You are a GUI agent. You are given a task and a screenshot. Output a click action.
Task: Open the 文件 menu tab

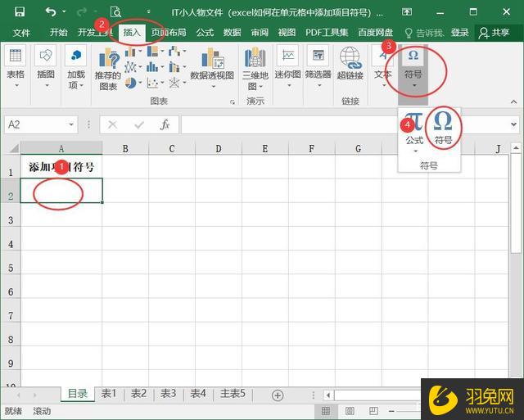[21, 33]
